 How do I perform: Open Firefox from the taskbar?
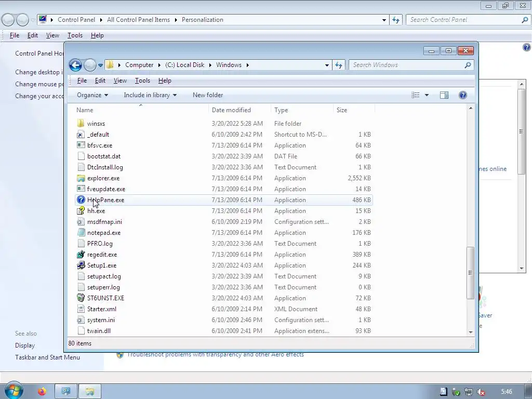pyautogui.click(x=42, y=392)
